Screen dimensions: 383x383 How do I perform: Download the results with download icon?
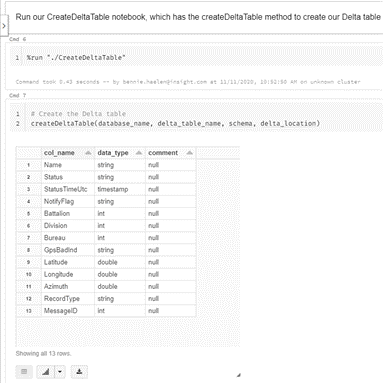(79, 371)
